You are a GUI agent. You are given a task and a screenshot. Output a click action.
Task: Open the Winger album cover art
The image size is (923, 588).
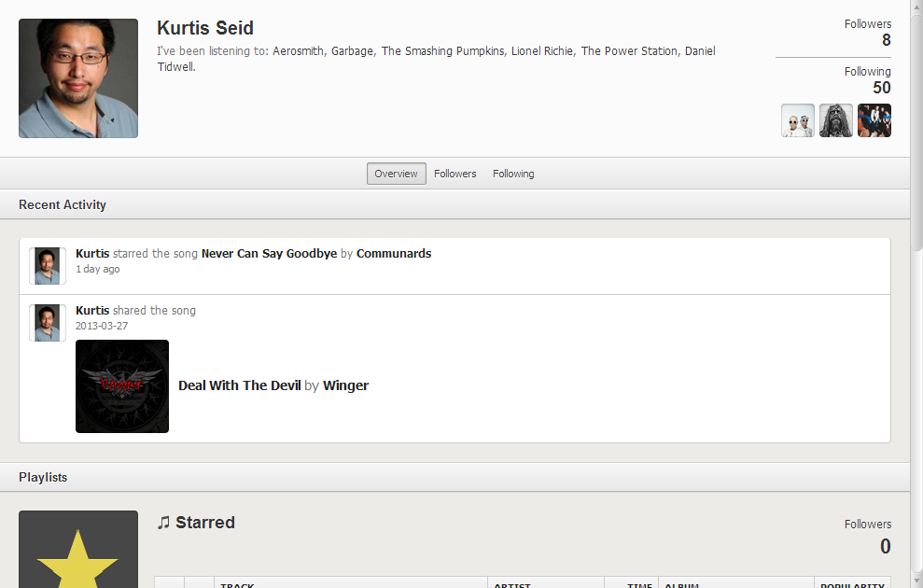click(122, 386)
